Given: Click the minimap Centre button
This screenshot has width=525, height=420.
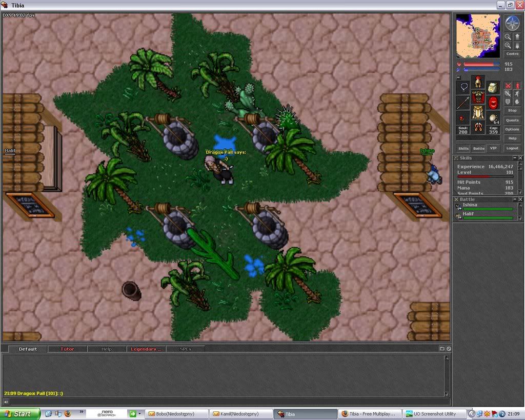Looking at the screenshot, I should [x=512, y=53].
